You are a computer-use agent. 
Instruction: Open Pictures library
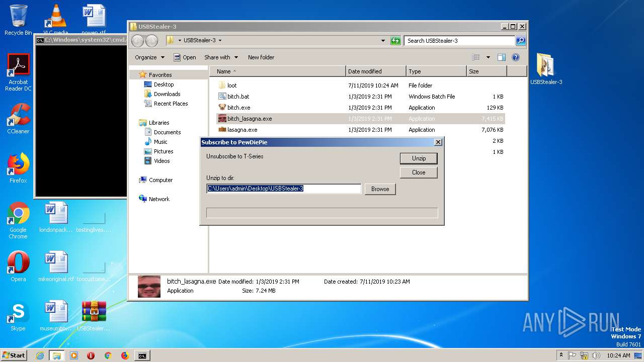click(164, 151)
